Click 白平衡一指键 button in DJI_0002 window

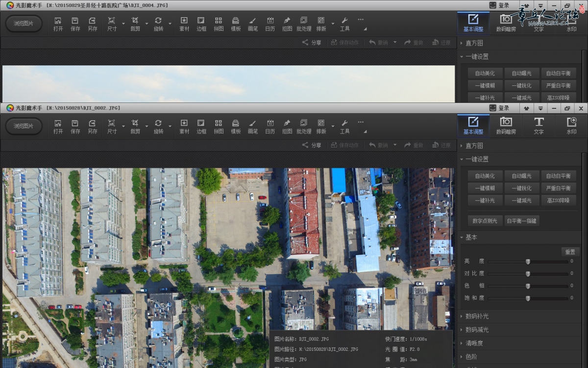click(x=522, y=221)
